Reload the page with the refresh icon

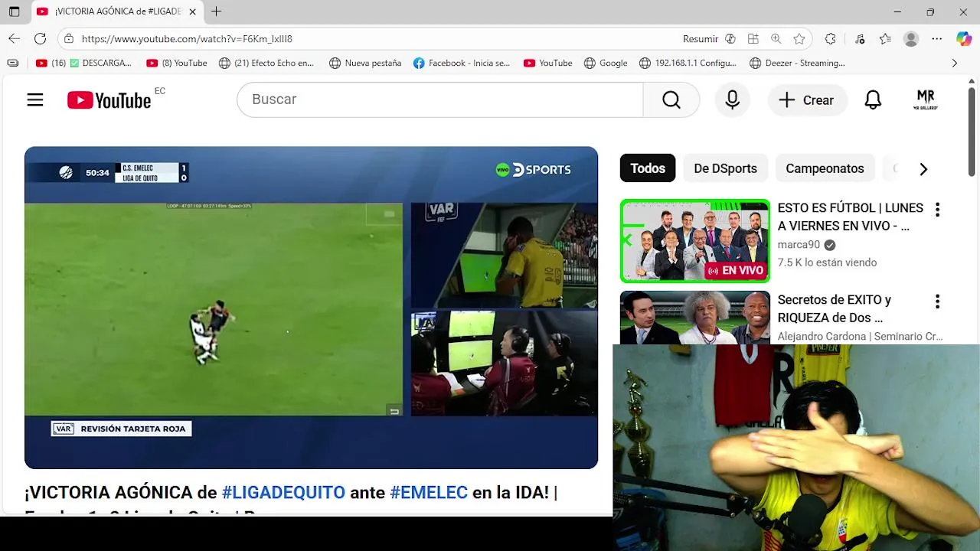(x=41, y=38)
